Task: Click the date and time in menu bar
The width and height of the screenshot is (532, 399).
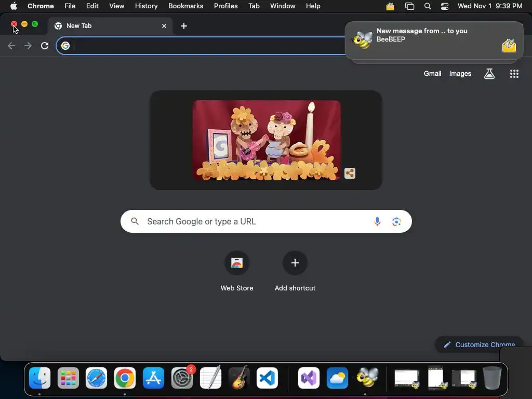Action: tap(490, 6)
